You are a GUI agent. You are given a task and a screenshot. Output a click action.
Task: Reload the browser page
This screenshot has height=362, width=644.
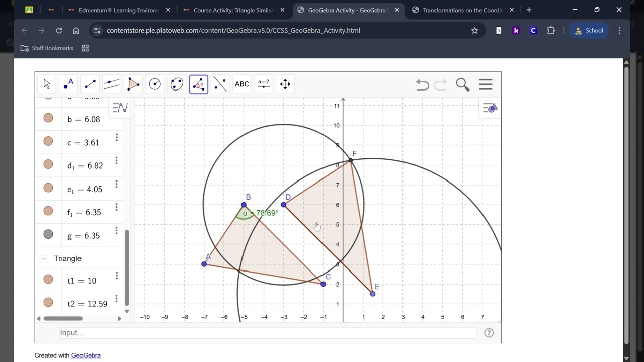tap(59, 31)
